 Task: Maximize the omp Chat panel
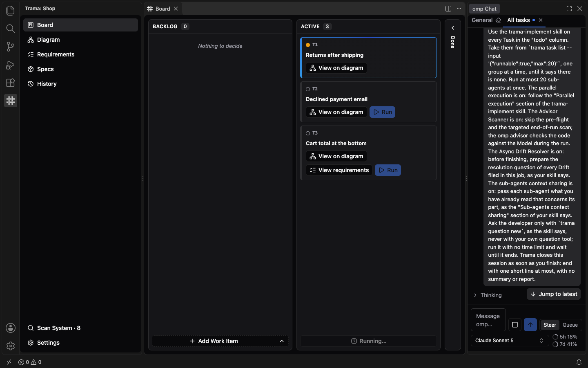569,9
